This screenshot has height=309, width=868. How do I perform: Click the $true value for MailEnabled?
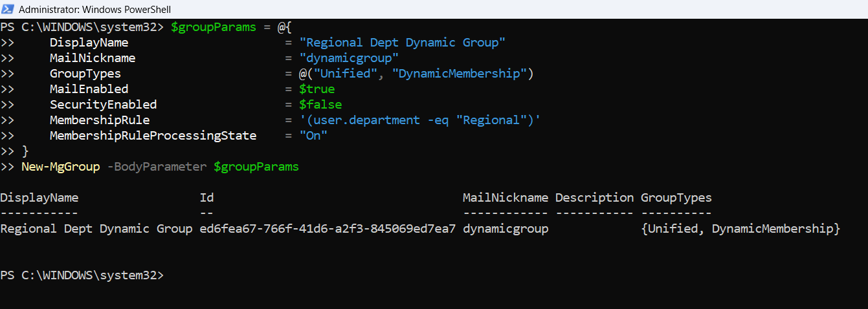click(x=317, y=89)
